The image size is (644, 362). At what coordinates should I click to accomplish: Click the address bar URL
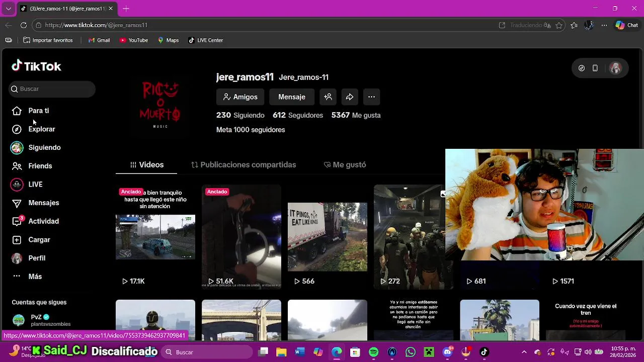click(96, 25)
